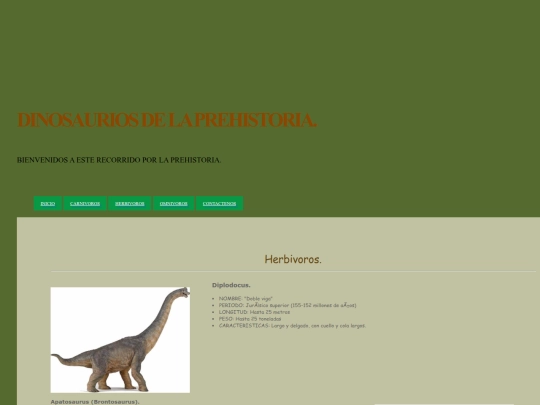540x405 pixels.
Task: Click the bullet marker before NOMBRE
Action: coord(214,299)
